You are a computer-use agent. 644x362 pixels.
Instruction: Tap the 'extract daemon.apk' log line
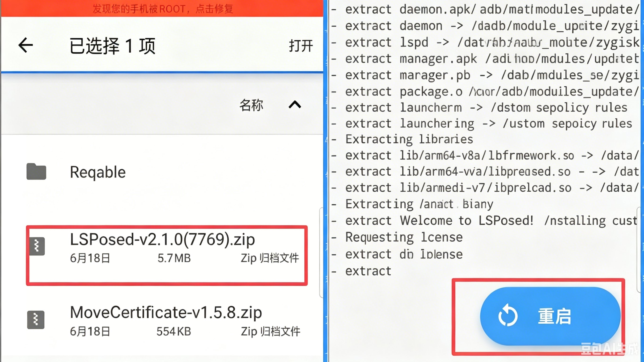coord(485,9)
